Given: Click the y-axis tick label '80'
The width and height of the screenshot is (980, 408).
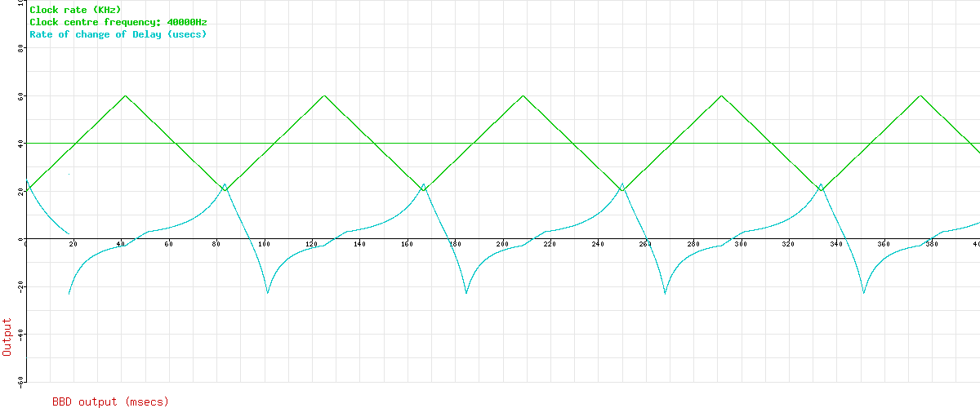Looking at the screenshot, I should [x=21, y=49].
